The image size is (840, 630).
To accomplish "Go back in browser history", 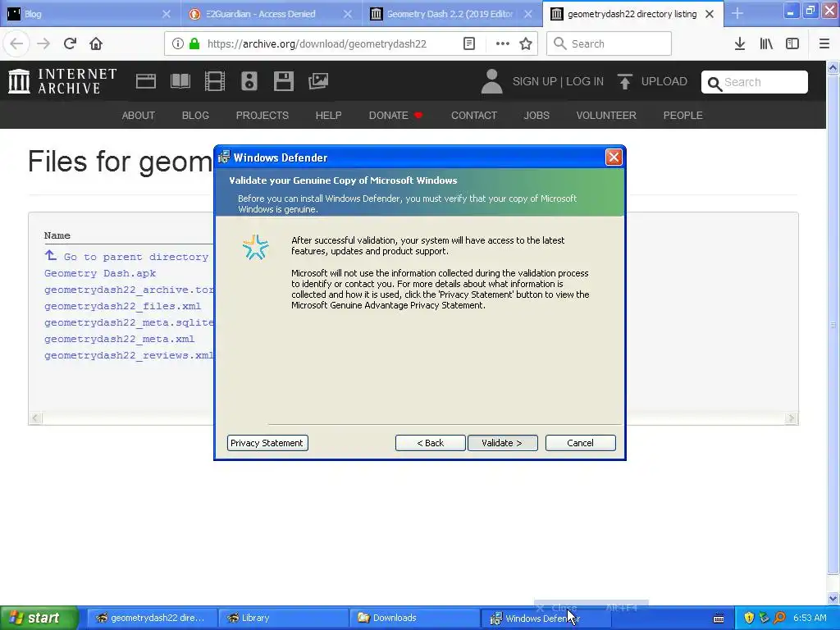I will click(x=16, y=44).
